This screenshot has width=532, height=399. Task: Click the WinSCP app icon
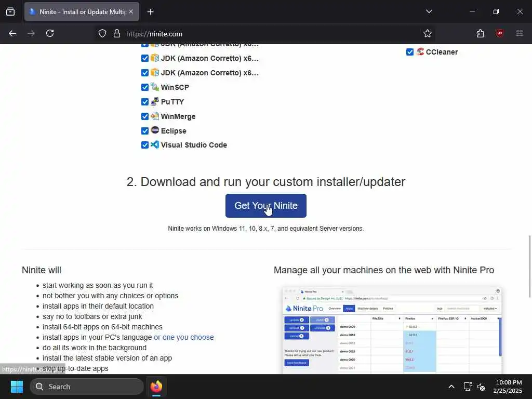point(155,87)
